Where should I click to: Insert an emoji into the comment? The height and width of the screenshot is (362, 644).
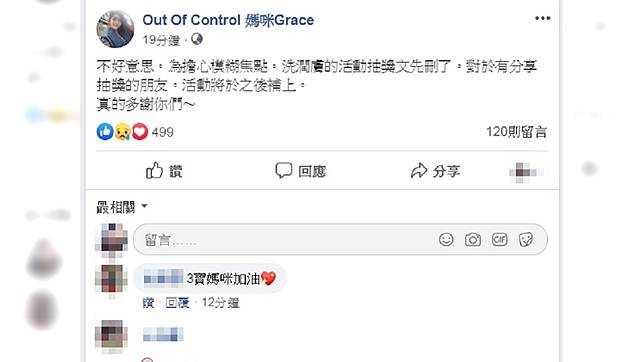tap(446, 240)
